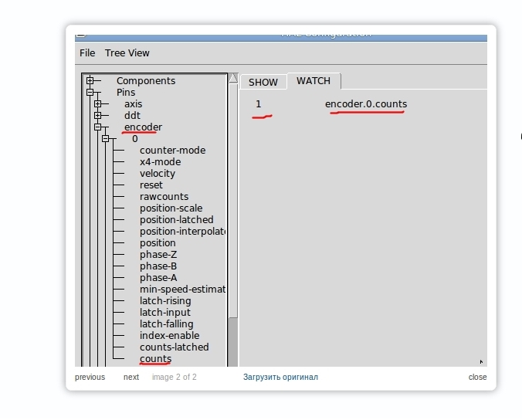This screenshot has height=420, width=522.
Task: Select the velocity pin
Action: pyautogui.click(x=157, y=174)
